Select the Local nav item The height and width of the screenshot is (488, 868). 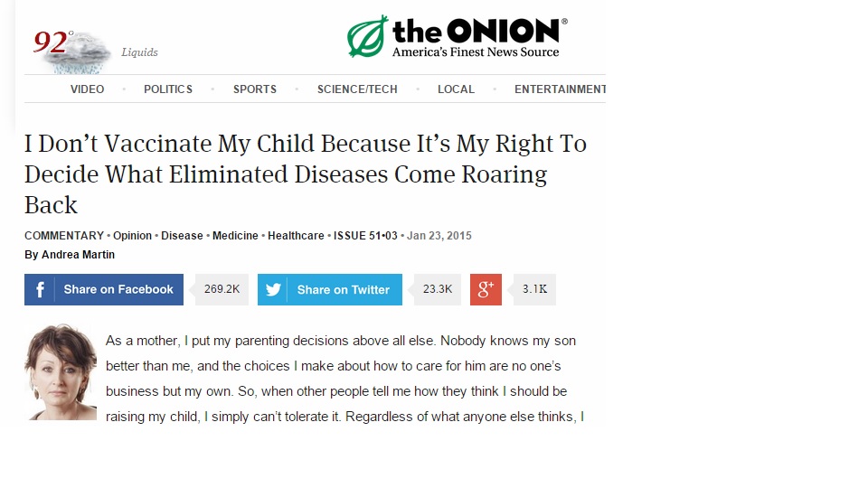[456, 89]
